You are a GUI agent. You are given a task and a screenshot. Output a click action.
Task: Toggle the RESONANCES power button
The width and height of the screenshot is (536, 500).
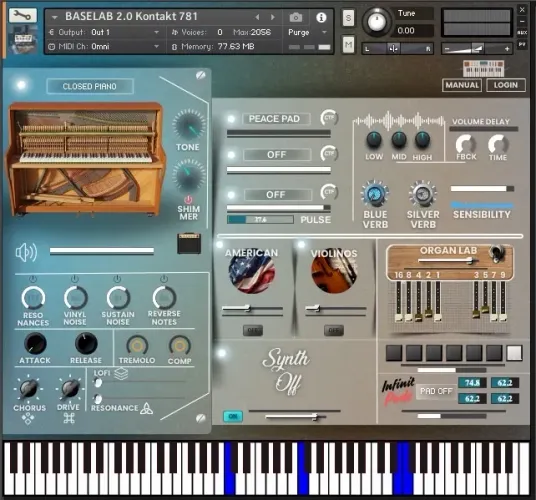[x=33, y=279]
